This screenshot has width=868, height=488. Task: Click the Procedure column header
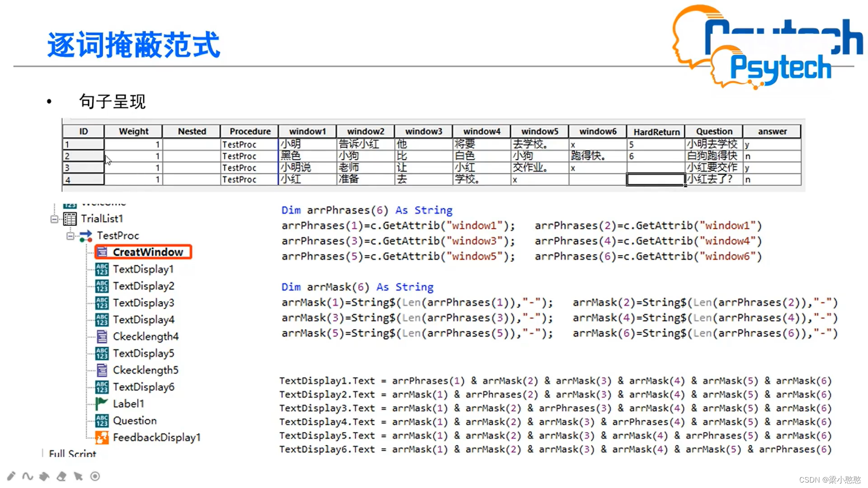coord(250,131)
